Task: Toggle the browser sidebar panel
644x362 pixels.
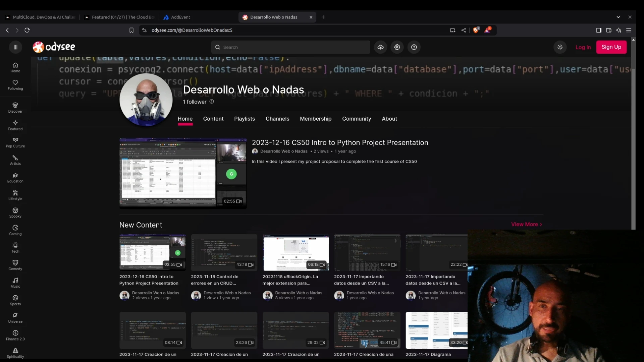Action: (599, 30)
